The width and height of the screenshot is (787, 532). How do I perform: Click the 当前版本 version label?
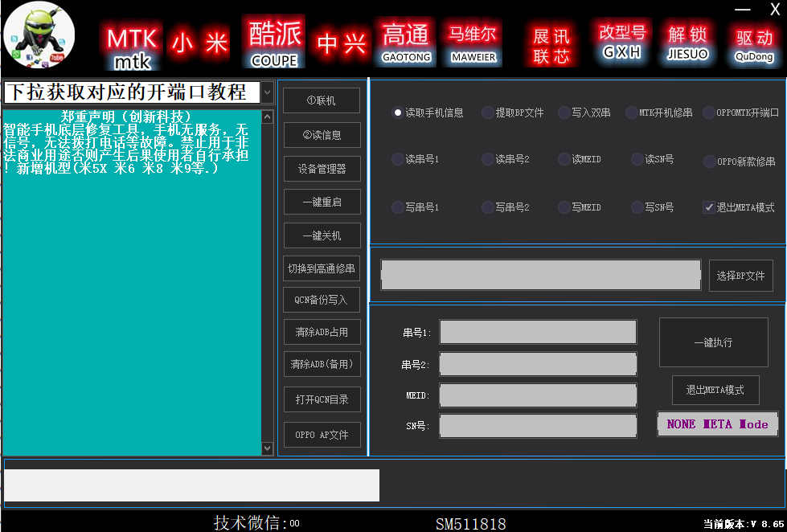point(744,524)
